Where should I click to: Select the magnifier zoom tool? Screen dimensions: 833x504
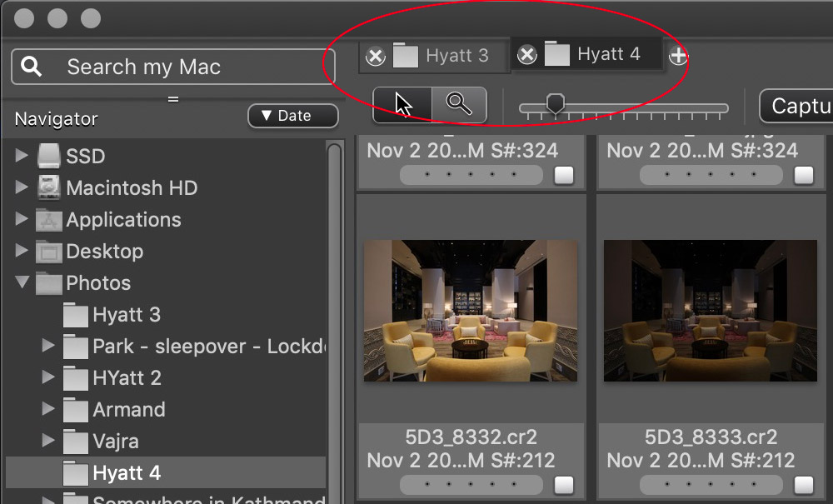tap(459, 105)
